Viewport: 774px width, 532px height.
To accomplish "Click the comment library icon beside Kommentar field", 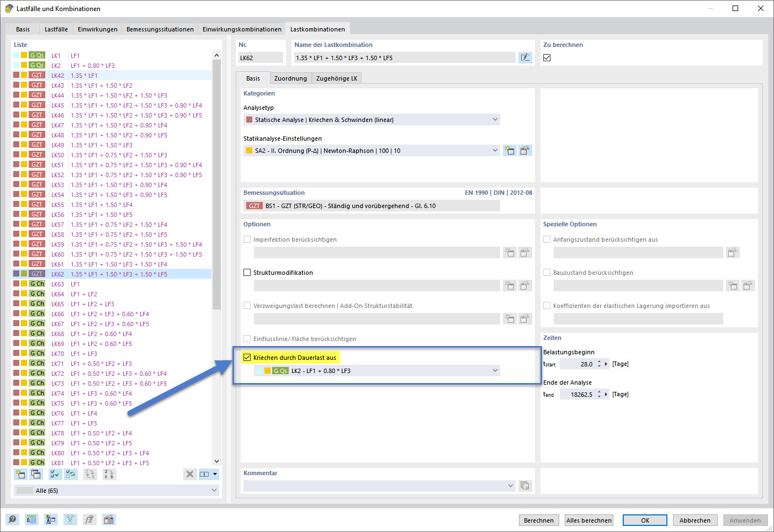I will click(x=525, y=486).
